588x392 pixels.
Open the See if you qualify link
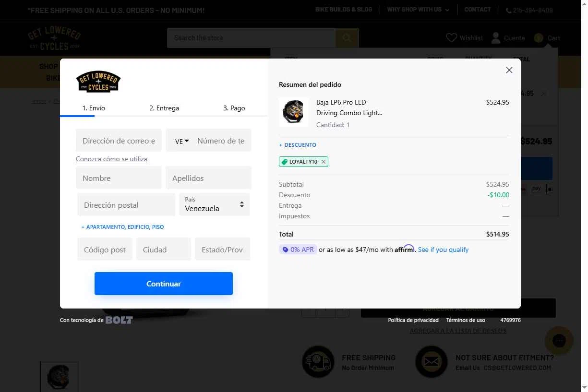point(443,249)
